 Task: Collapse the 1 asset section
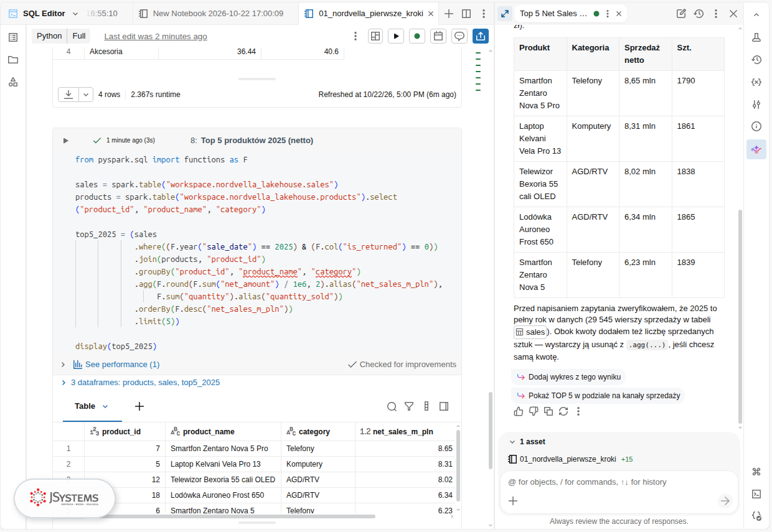[512, 442]
